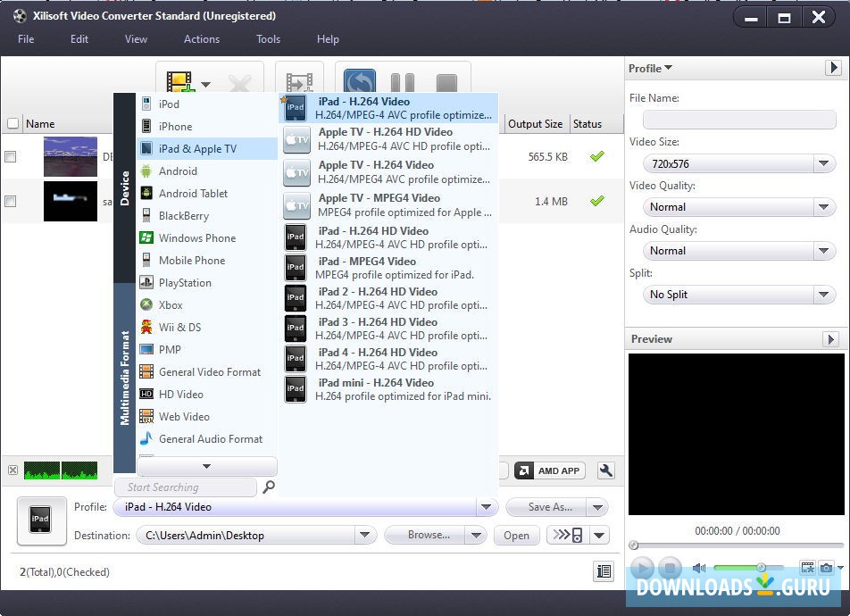
Task: Open the Tools menu
Action: [269, 39]
